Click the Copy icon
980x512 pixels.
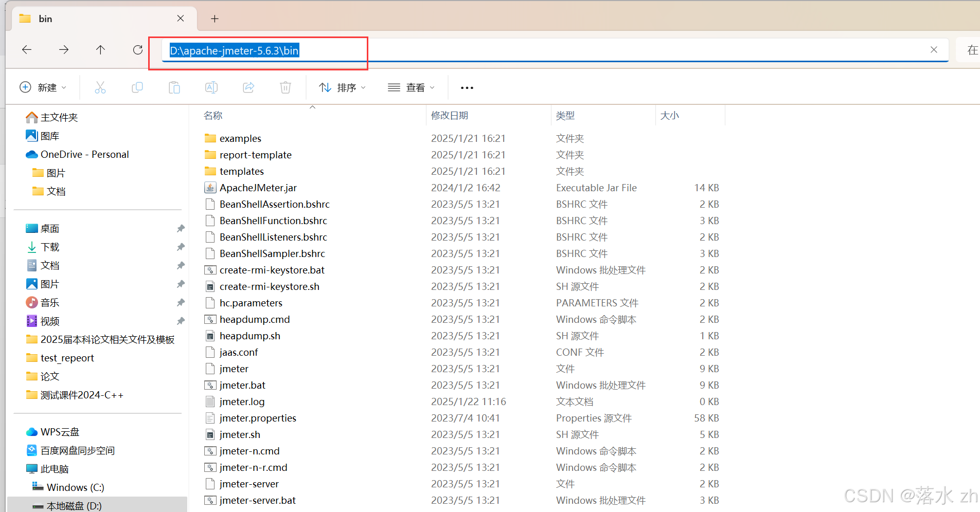point(137,87)
